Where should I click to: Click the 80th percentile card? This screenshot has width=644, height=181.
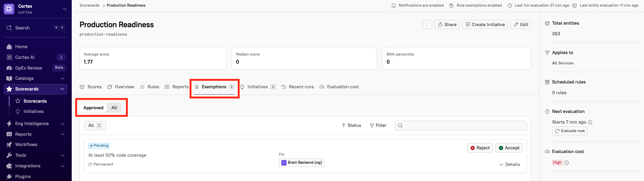pyautogui.click(x=456, y=58)
